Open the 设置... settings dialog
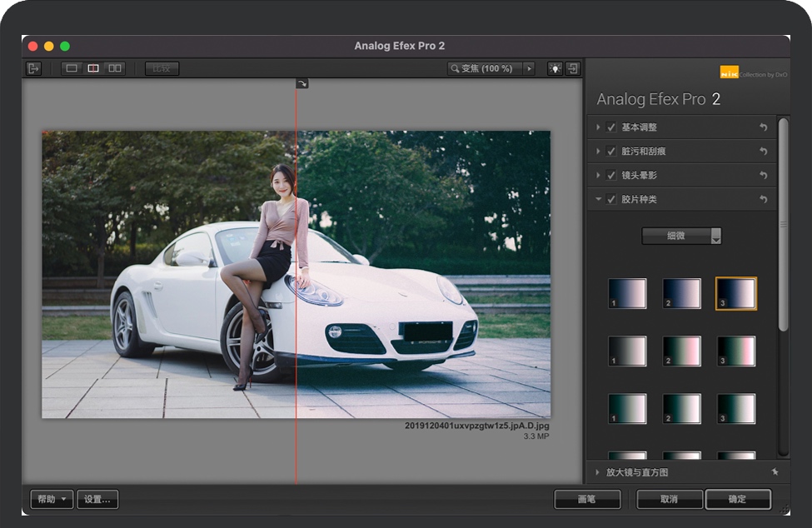This screenshot has width=812, height=528. (x=97, y=500)
